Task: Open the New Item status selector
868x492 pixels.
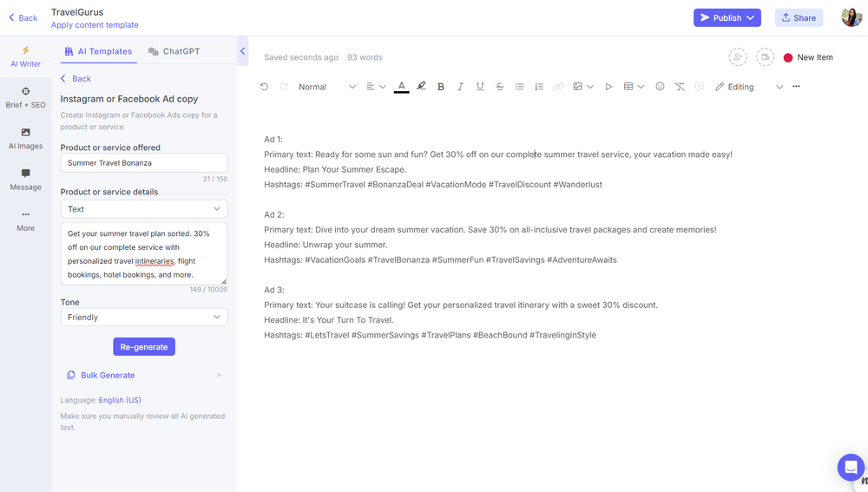Action: click(808, 57)
